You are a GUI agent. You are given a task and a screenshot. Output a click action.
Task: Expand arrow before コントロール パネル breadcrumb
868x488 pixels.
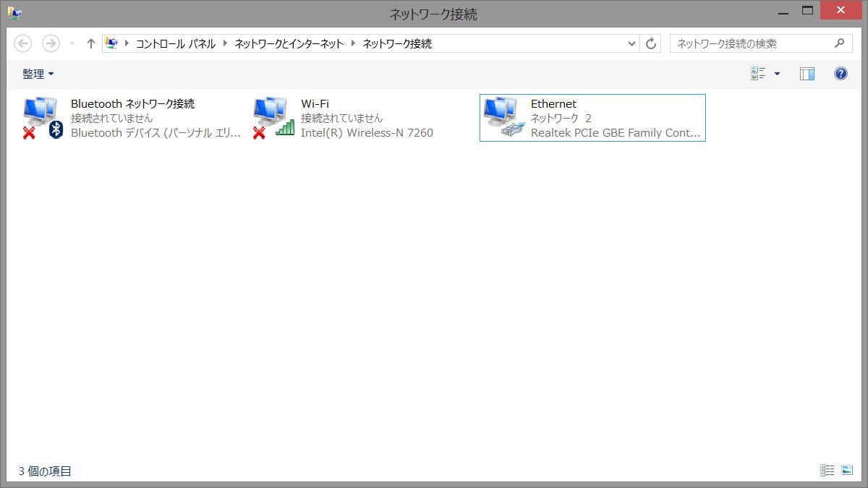point(127,44)
